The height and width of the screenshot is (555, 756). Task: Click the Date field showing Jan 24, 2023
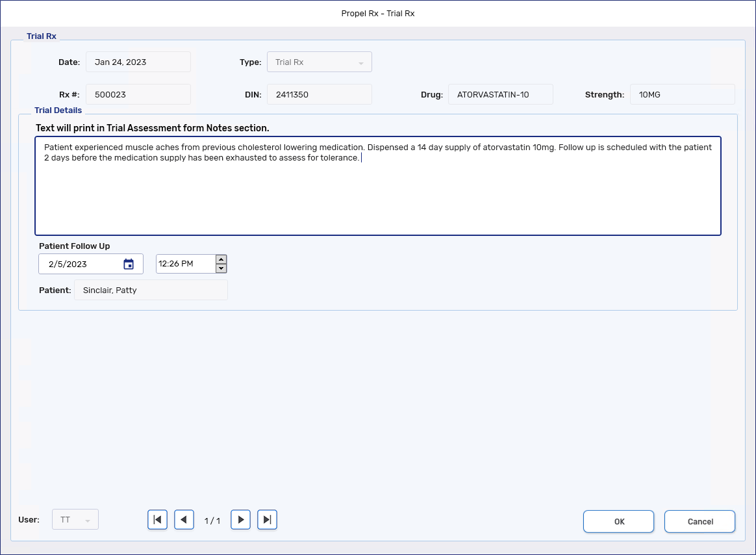pos(138,62)
